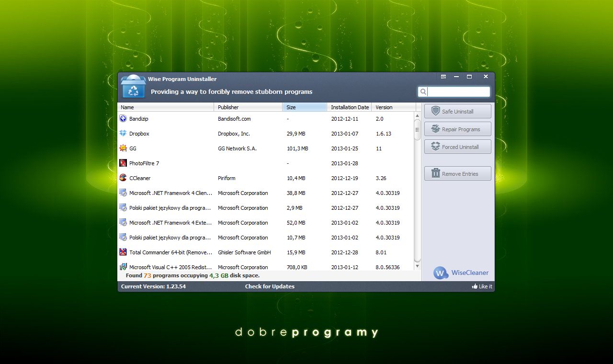Click the vertical scrollbar thumb

(417, 130)
